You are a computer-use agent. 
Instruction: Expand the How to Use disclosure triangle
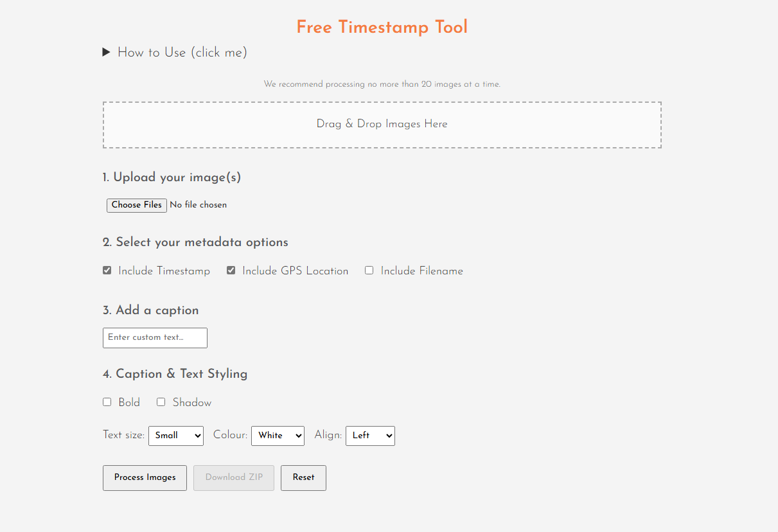(107, 53)
